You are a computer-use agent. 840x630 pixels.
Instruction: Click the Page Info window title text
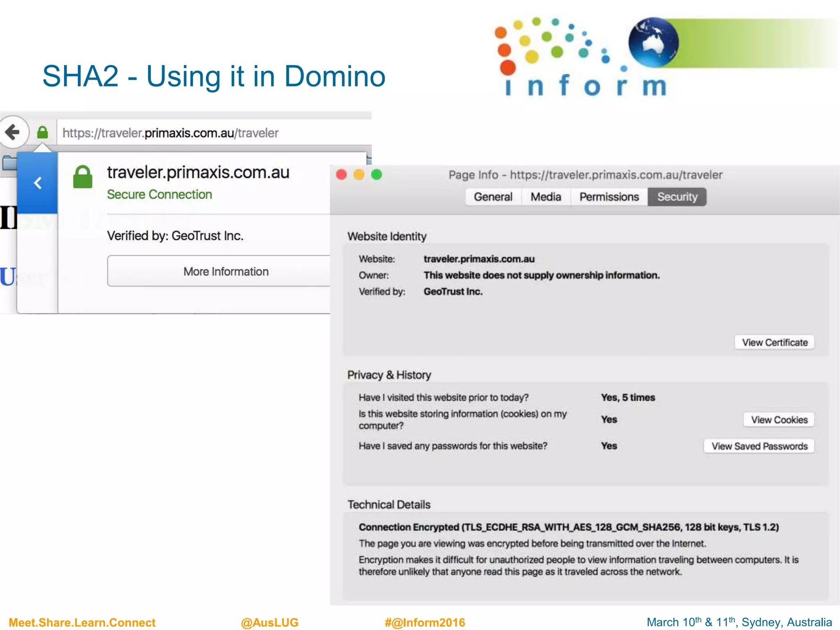pyautogui.click(x=585, y=175)
